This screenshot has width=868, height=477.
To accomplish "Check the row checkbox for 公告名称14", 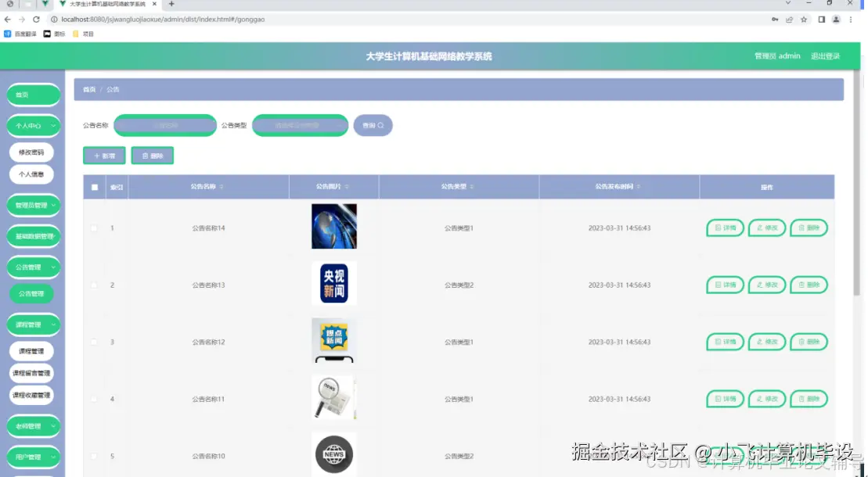I will (x=94, y=228).
